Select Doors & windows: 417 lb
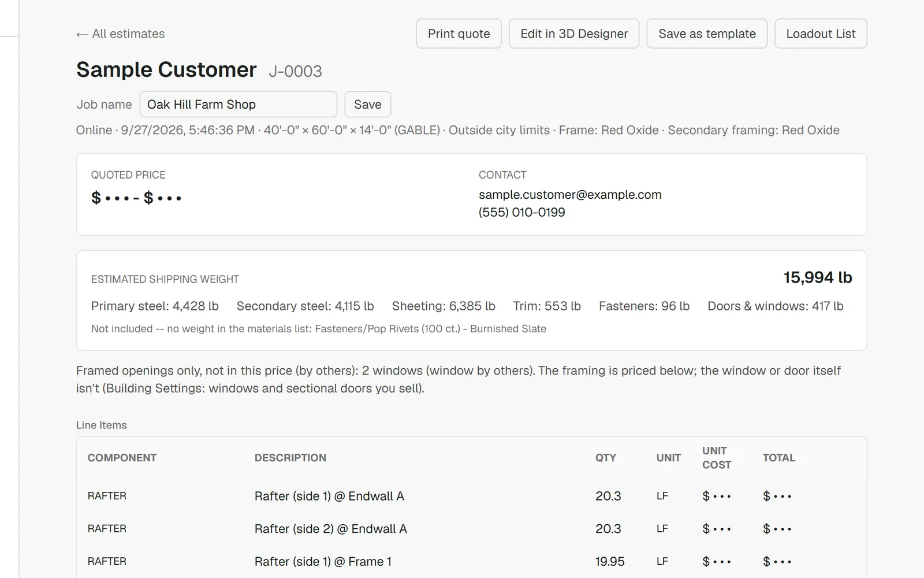This screenshot has width=924, height=578. 776,306
